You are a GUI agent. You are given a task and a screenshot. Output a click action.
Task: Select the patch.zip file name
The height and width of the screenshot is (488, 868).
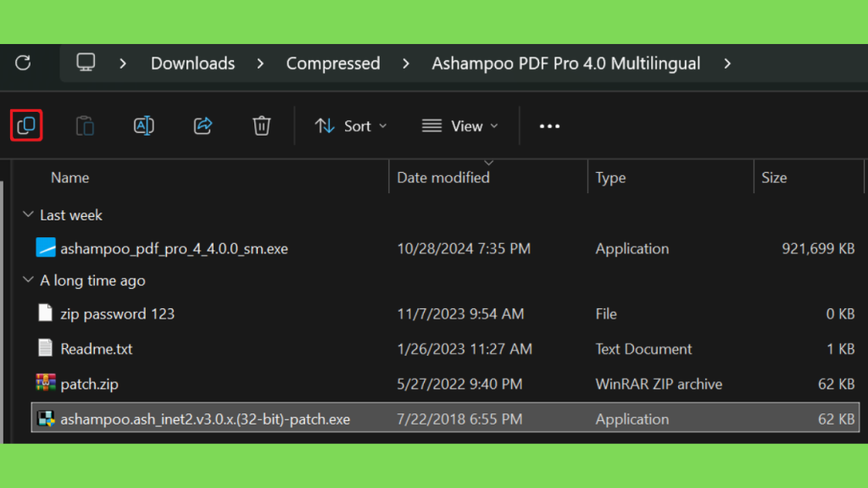(x=89, y=384)
